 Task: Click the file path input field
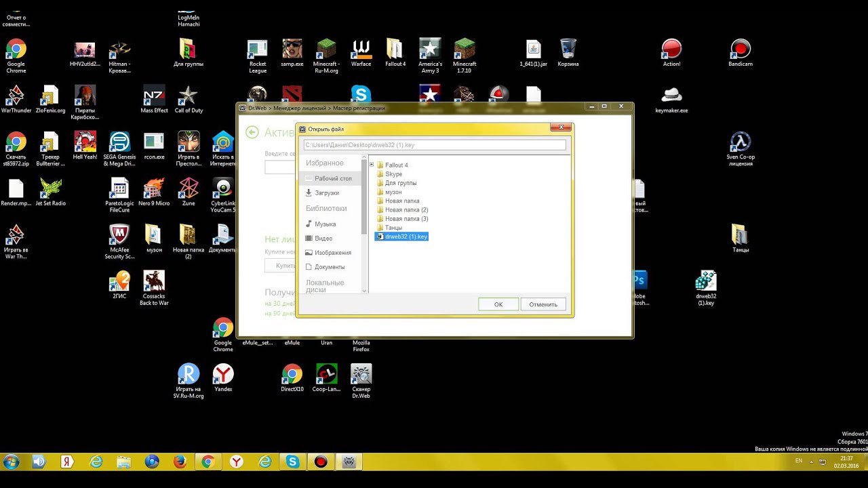434,145
